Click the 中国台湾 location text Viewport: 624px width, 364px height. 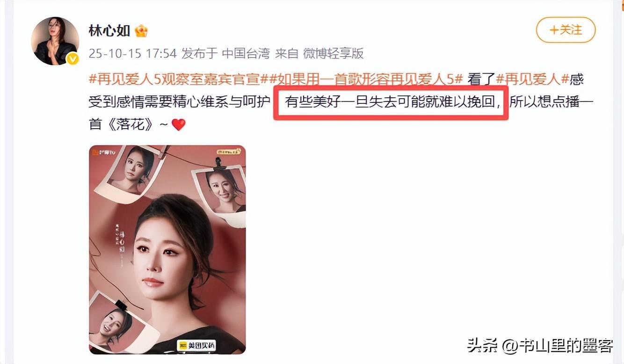(246, 53)
